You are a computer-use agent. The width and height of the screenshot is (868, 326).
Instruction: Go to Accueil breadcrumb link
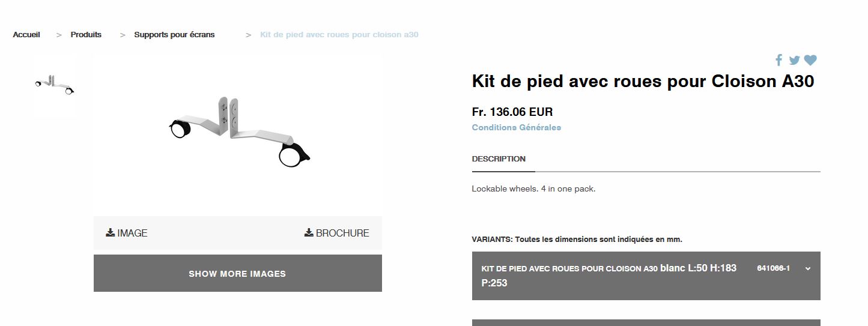coord(26,35)
